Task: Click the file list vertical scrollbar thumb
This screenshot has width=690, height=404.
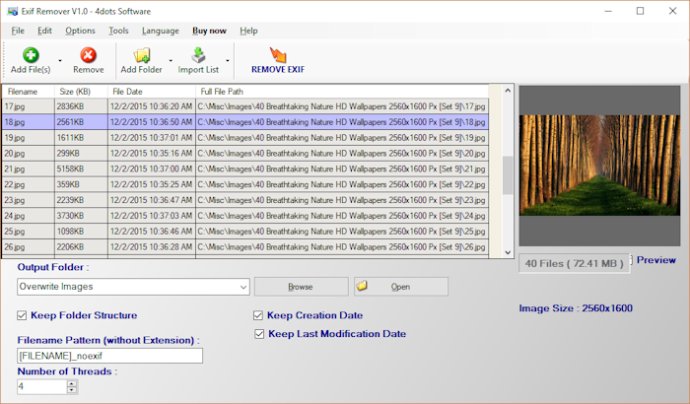Action: [507, 175]
